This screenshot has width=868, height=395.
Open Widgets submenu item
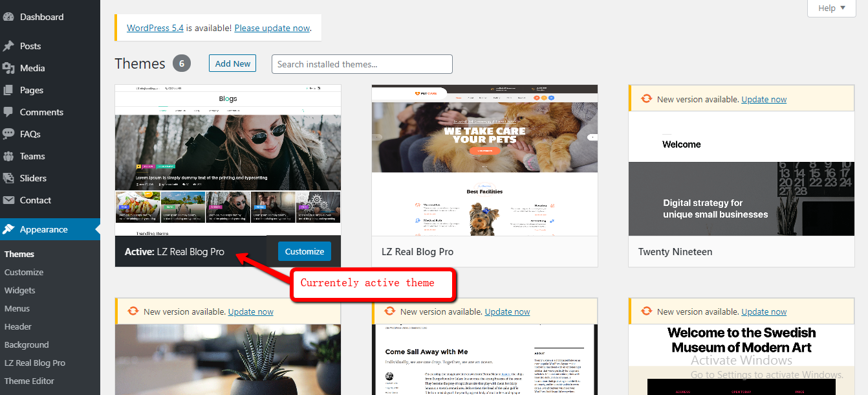20,291
